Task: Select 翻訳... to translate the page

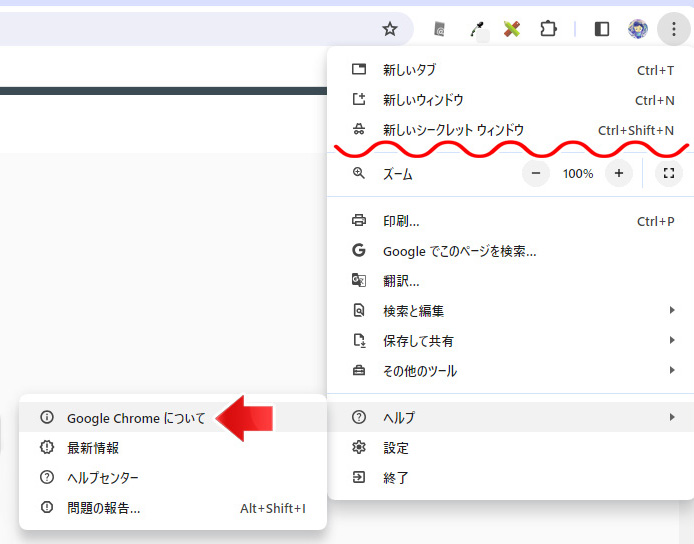Action: pos(511,281)
